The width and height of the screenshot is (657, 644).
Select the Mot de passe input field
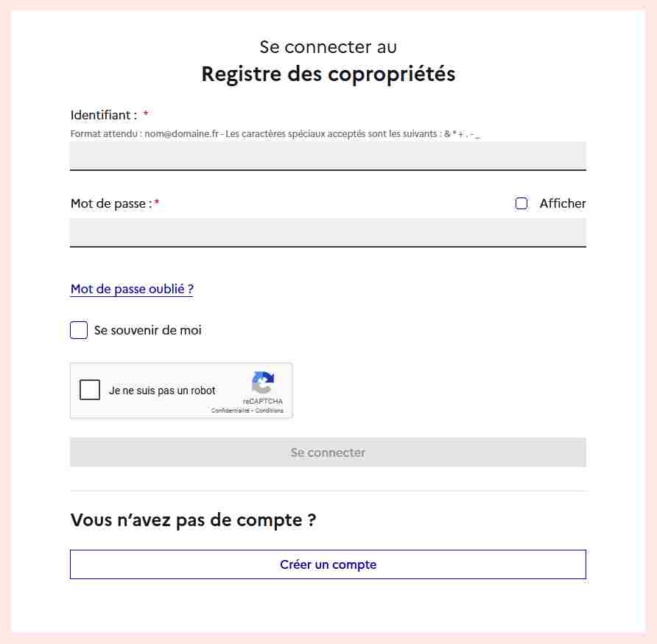[328, 232]
